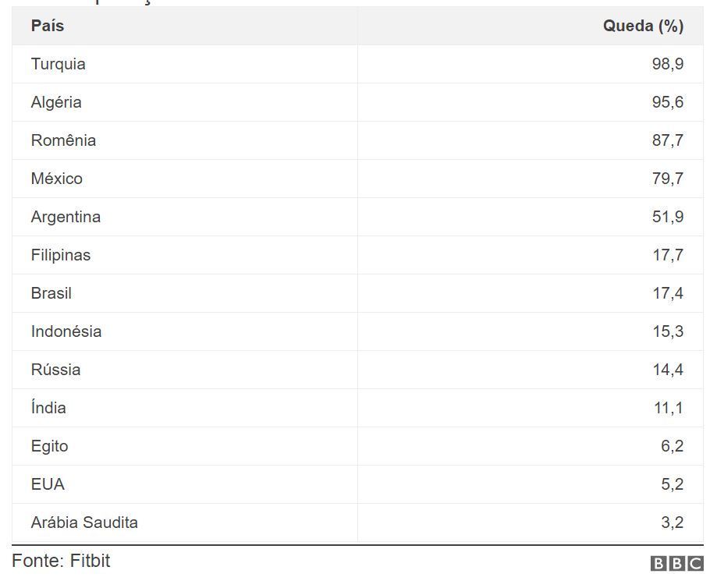Click the Índia country name
Image resolution: width=717 pixels, height=588 pixels.
click(x=48, y=407)
